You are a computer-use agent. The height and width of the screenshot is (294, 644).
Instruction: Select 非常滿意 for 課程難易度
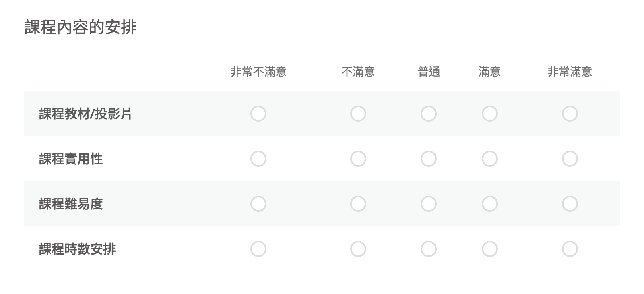570,204
